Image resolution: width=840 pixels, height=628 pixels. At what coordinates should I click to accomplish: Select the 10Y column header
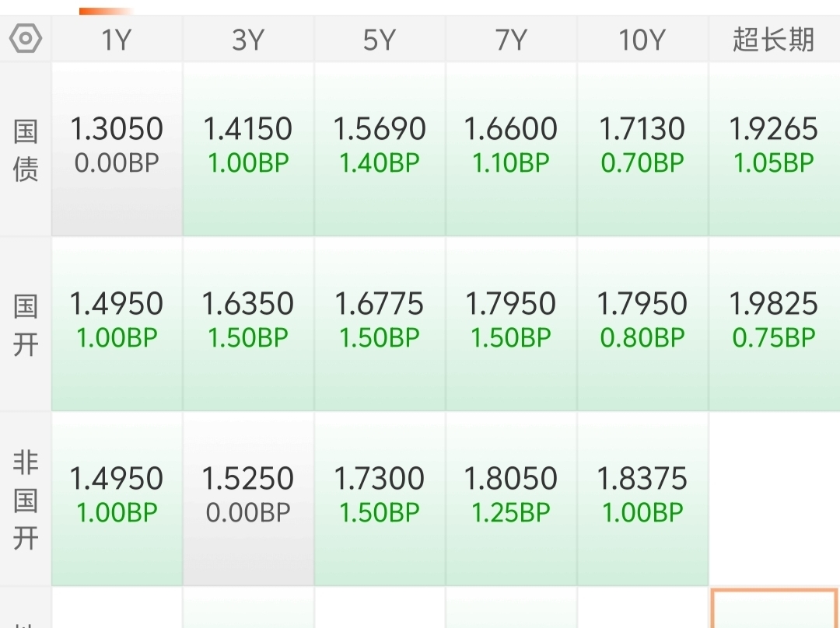click(x=642, y=39)
